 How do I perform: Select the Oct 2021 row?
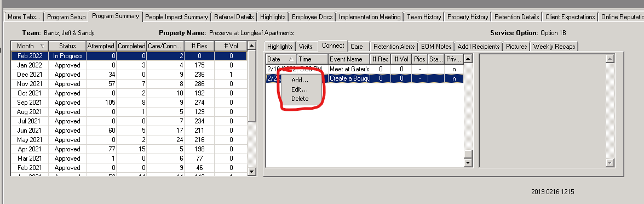129,93
